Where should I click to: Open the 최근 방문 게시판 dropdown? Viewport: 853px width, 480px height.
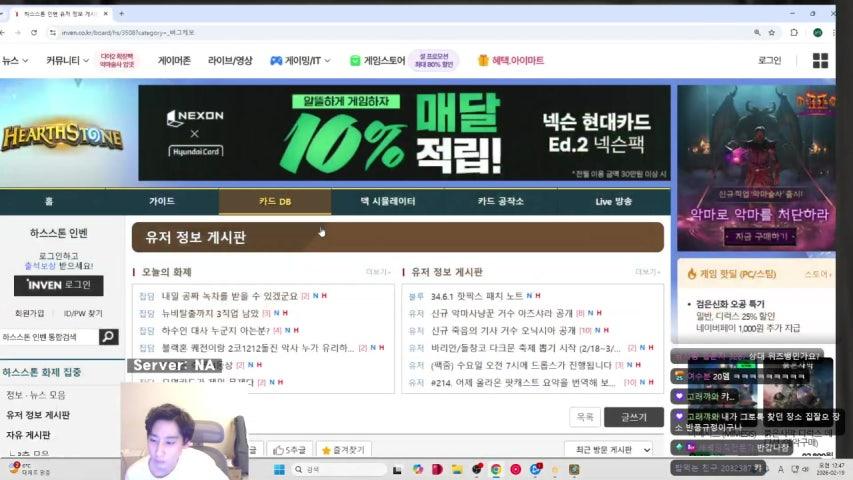(609, 450)
